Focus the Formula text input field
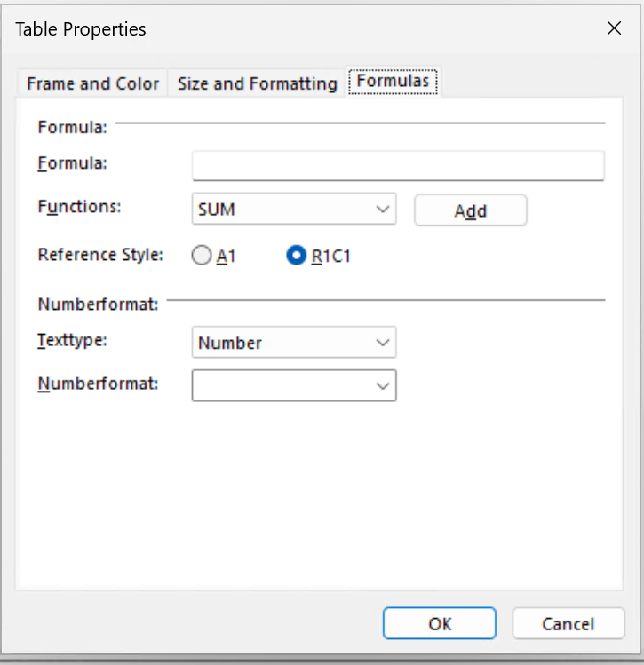Viewport: 644px width, 665px height. [x=397, y=165]
